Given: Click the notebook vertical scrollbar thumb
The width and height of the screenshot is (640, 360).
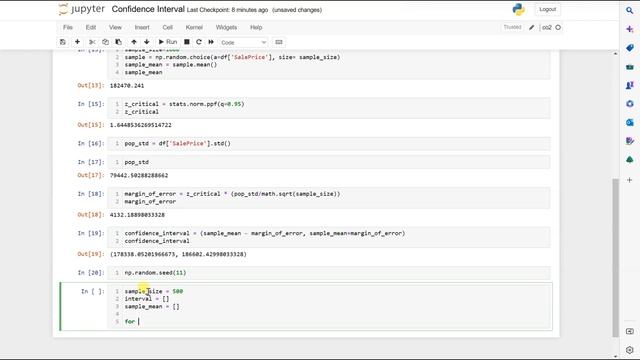Looking at the screenshot, I should point(615,257).
